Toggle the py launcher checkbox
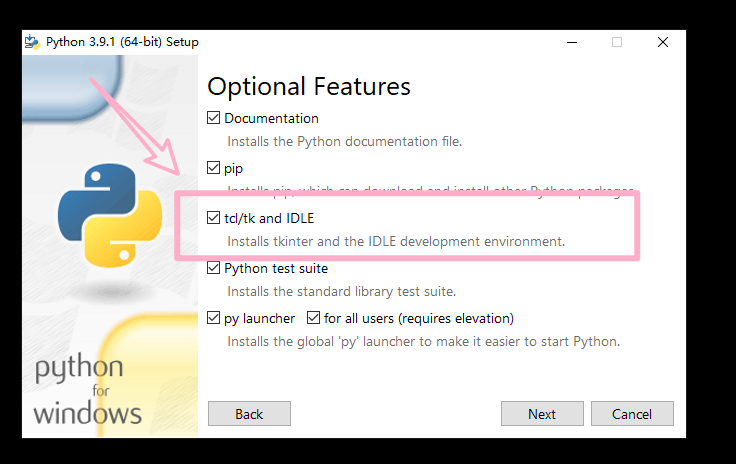Screen dimensions: 736x464 [x=213, y=318]
